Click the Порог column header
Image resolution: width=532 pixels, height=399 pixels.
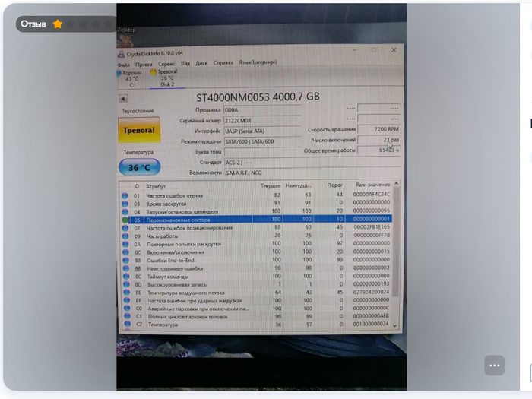(x=334, y=185)
